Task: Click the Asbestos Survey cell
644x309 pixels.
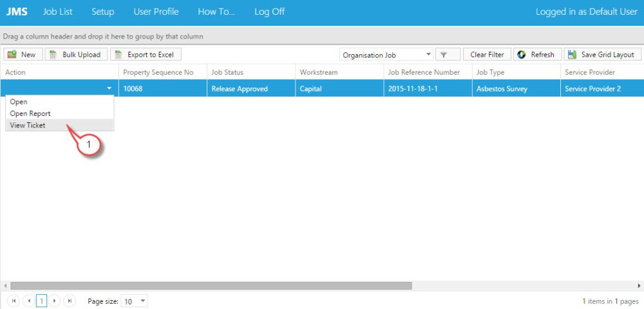Action: [516, 88]
